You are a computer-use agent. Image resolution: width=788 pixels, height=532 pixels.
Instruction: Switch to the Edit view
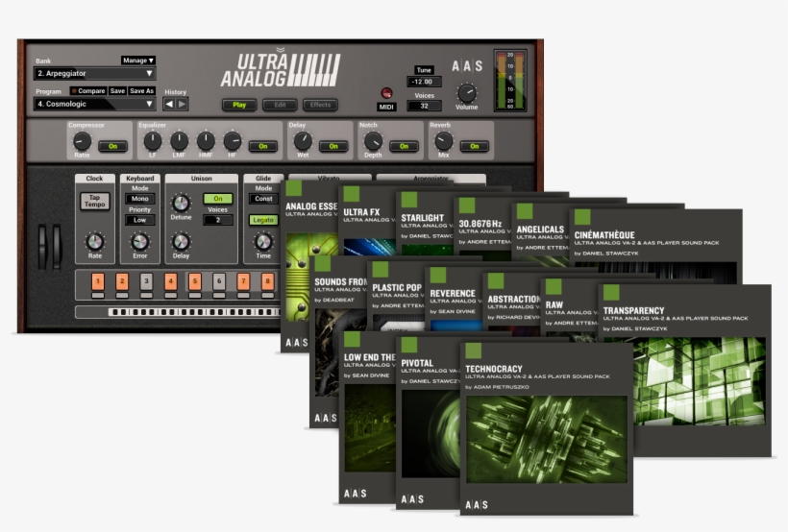[x=280, y=105]
